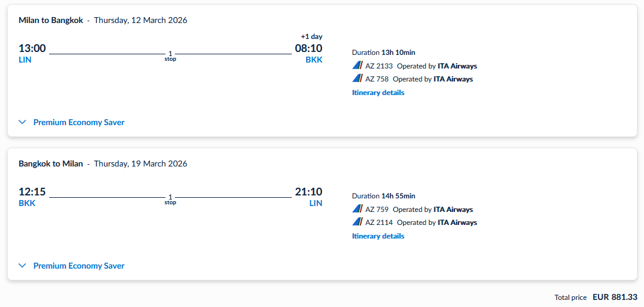Click the Total price EUR 881.33 amount
644x307 pixels.
click(615, 298)
